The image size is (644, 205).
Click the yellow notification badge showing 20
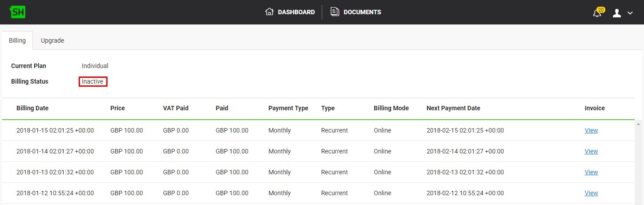601,9
